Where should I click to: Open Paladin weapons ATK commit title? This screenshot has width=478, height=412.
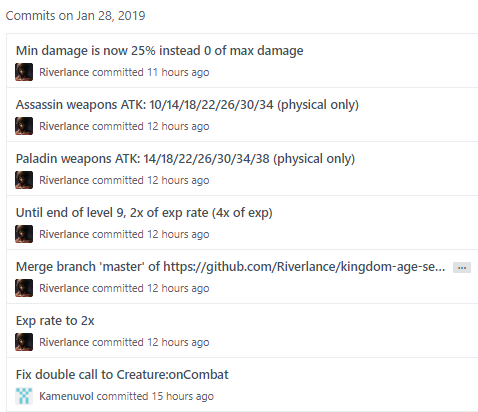pyautogui.click(x=185, y=159)
